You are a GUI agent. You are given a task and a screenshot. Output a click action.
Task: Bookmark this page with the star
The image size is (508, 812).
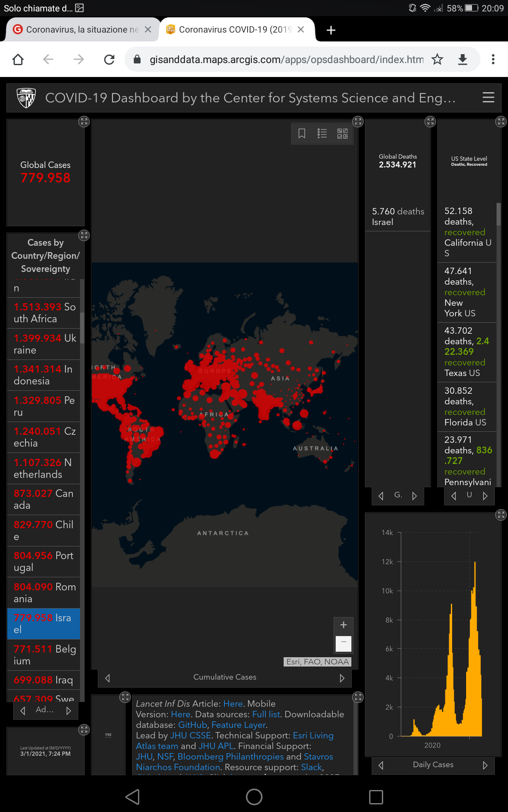(437, 60)
